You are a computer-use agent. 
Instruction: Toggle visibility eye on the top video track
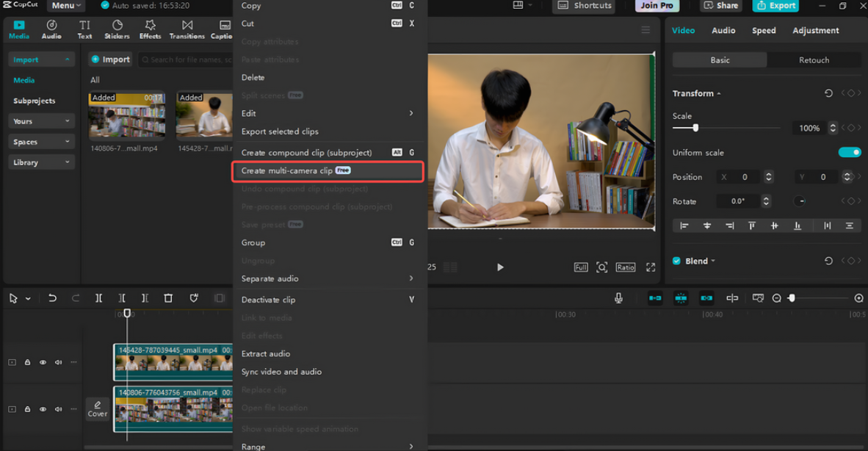43,362
